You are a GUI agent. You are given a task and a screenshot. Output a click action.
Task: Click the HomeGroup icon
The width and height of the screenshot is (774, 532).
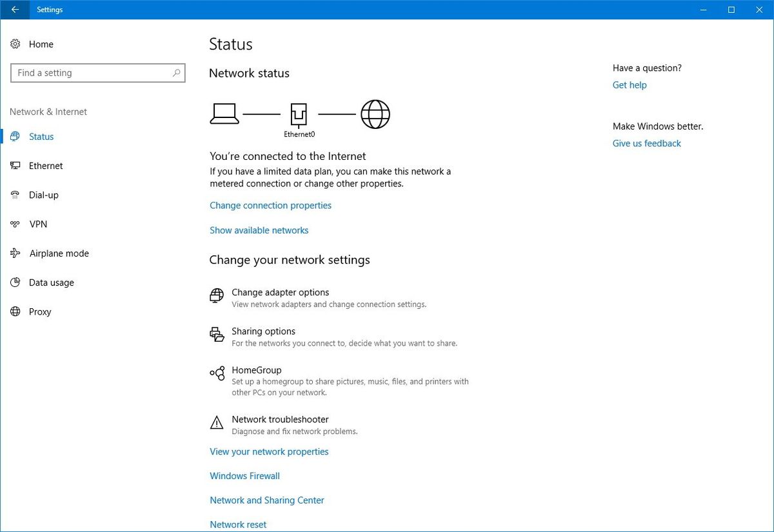pos(216,373)
